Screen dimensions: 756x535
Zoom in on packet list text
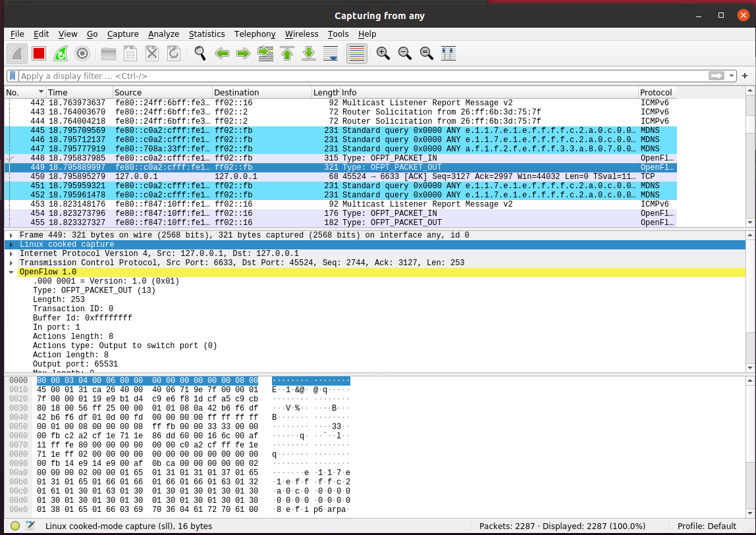[383, 53]
